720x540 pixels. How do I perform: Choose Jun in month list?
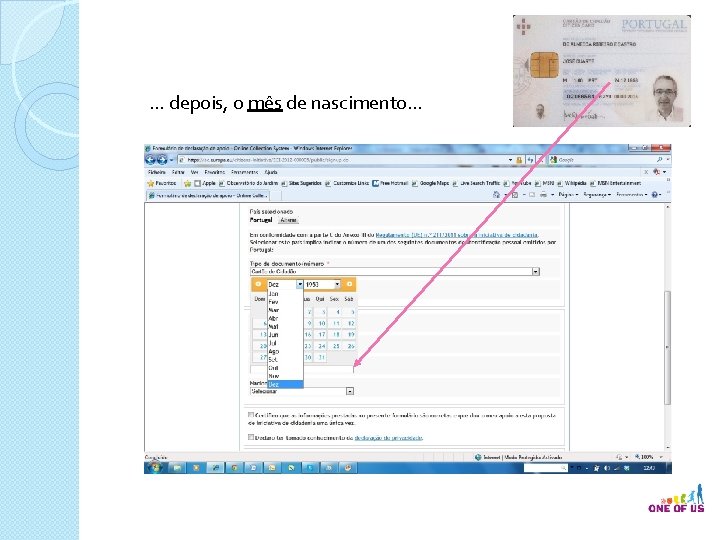285,335
